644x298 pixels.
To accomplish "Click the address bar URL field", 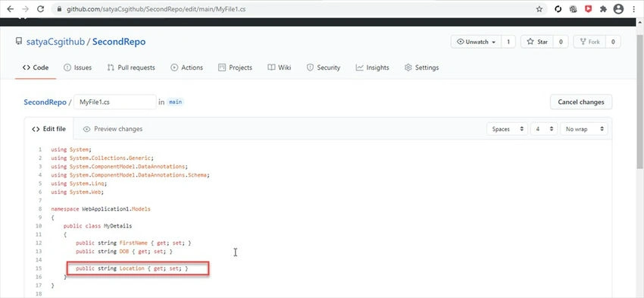I will point(300,9).
